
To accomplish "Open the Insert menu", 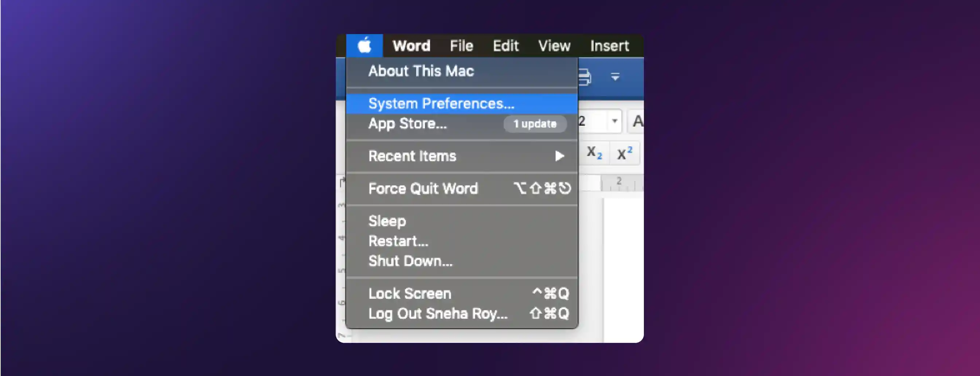I will click(x=609, y=46).
